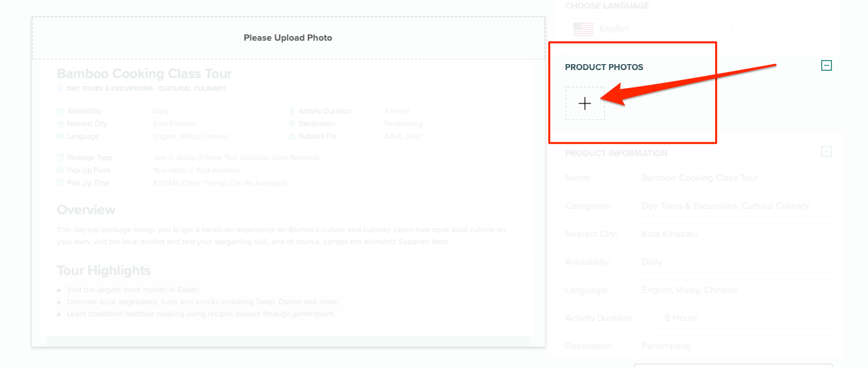The width and height of the screenshot is (868, 367).
Task: Click the Availability field showing Daily
Action: coord(733,262)
